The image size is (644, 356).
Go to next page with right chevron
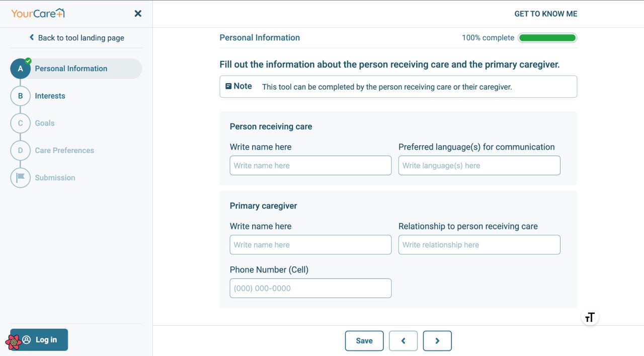tap(437, 341)
